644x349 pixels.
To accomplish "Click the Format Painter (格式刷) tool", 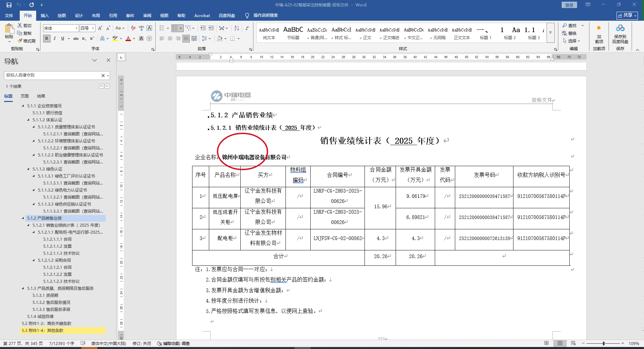I will (26, 41).
